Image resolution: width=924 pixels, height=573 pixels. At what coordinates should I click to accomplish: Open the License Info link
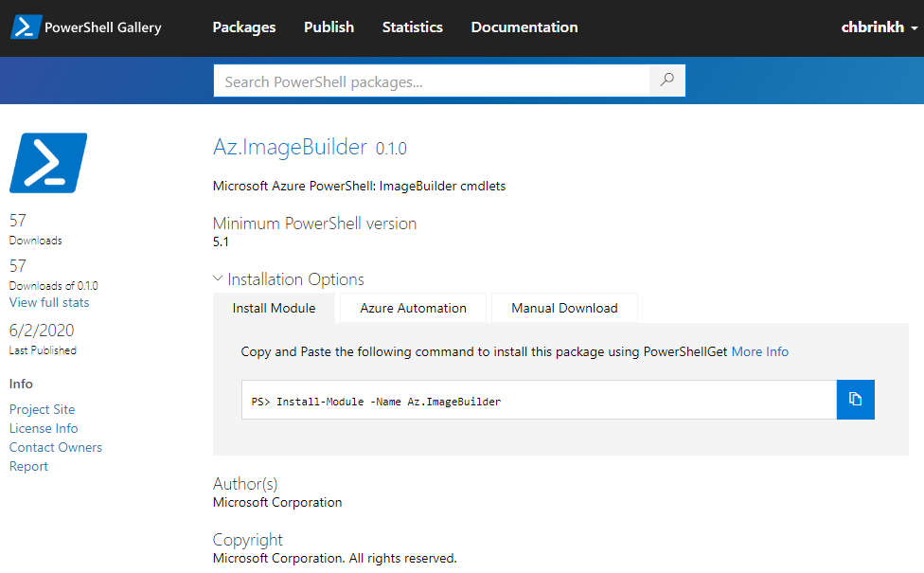point(44,428)
